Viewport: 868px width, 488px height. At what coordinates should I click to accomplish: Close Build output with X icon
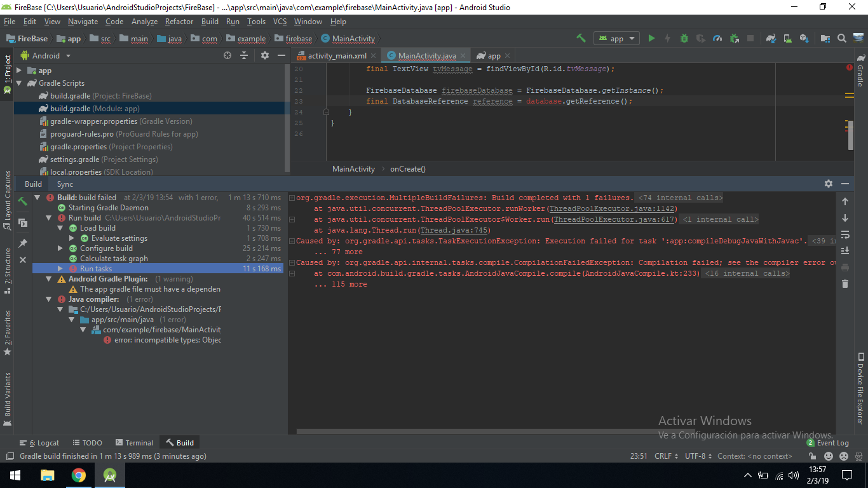(x=23, y=260)
